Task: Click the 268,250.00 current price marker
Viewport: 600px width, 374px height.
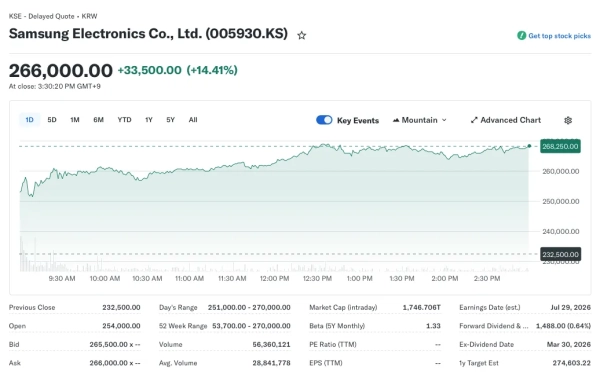Action: [x=560, y=146]
